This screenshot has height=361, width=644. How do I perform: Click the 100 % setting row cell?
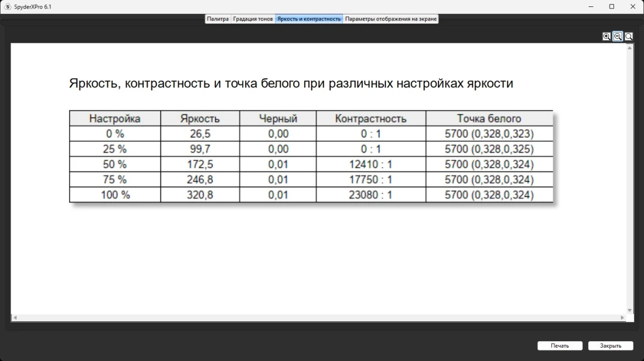pyautogui.click(x=115, y=195)
